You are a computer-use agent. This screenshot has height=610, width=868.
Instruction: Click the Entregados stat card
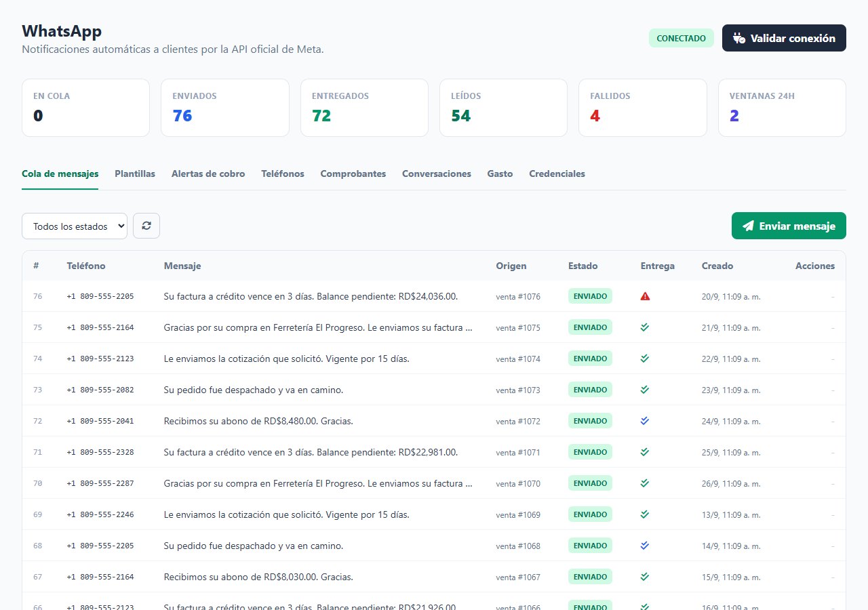point(364,108)
